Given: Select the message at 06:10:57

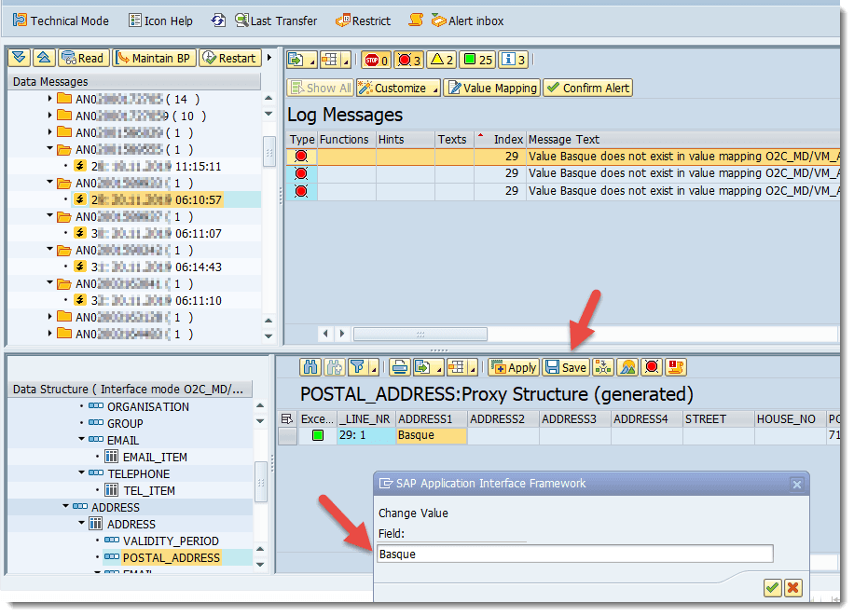Looking at the screenshot, I should [148, 199].
